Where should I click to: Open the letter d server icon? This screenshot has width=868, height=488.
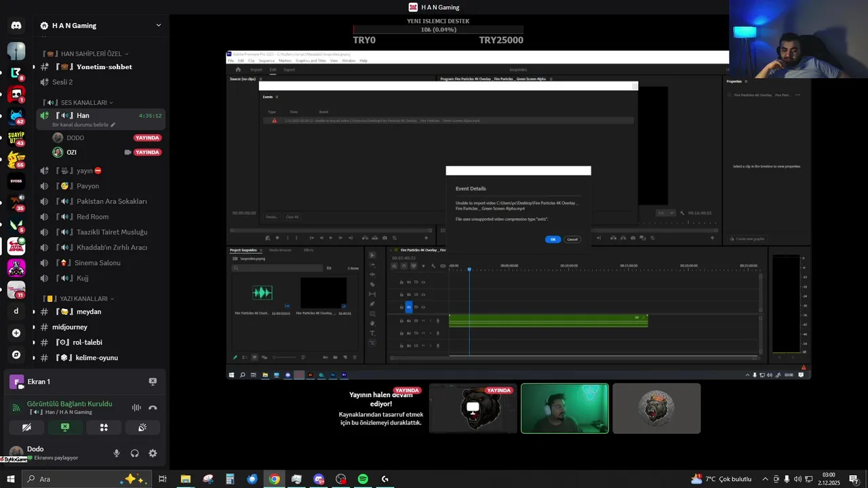tap(16, 311)
